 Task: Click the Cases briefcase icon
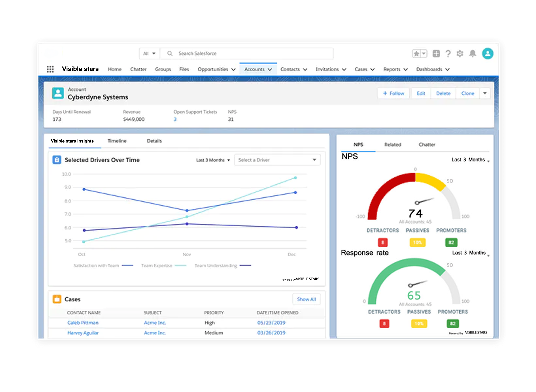coord(57,299)
